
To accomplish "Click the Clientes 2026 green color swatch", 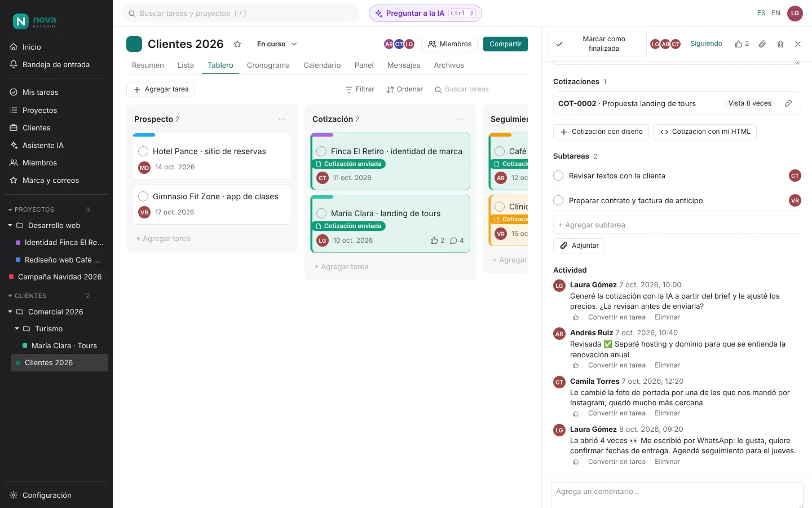I will pos(134,44).
